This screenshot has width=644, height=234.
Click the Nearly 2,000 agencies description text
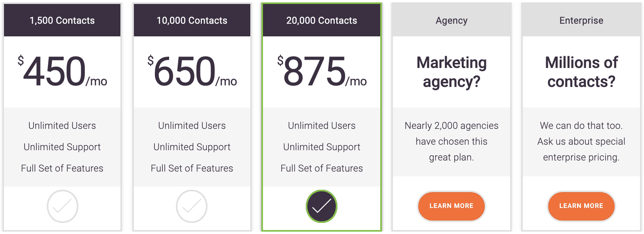coord(452,142)
